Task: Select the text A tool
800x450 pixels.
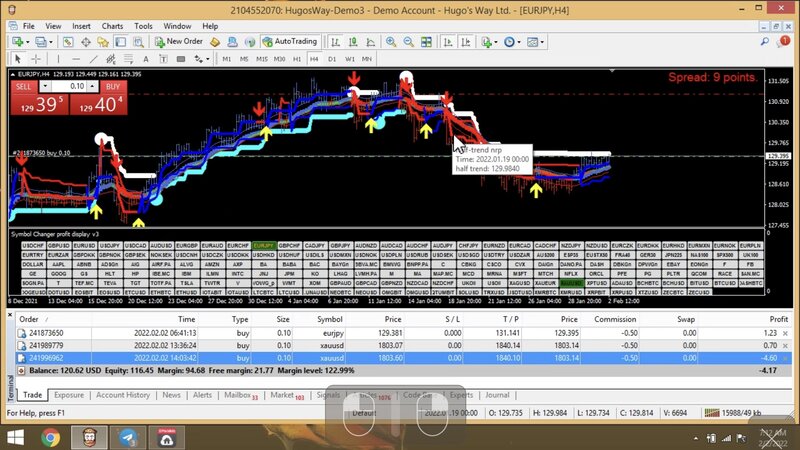Action: (x=146, y=59)
